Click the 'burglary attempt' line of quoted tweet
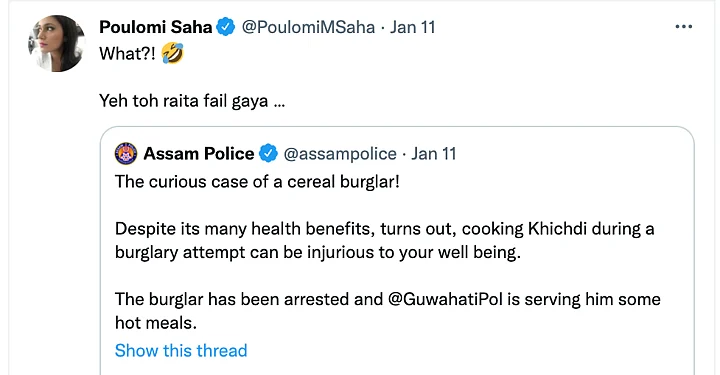This screenshot has width=720, height=375. (318, 252)
